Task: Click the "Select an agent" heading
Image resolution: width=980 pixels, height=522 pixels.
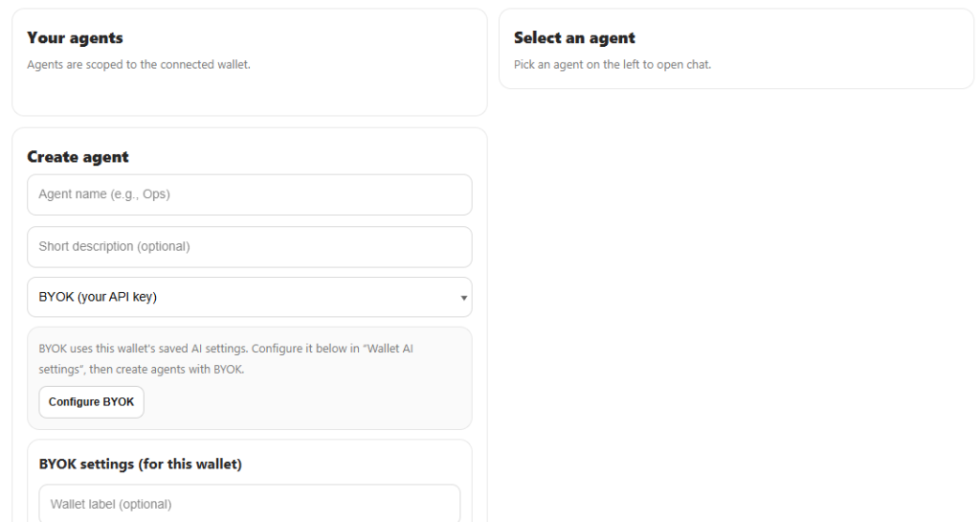Action: pos(574,38)
